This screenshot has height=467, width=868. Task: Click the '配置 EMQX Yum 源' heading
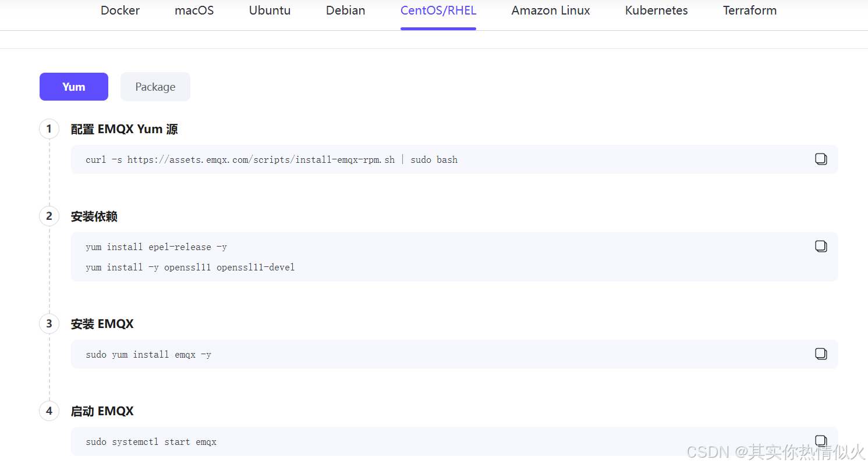point(124,129)
